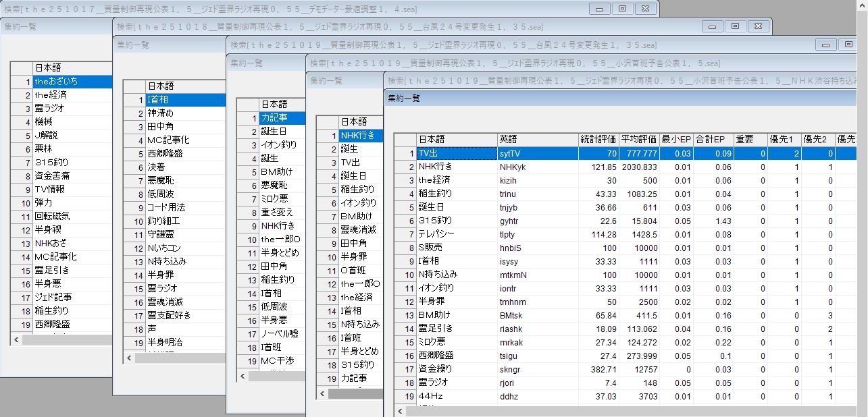Select theおざいち in the leftmost list

point(71,82)
